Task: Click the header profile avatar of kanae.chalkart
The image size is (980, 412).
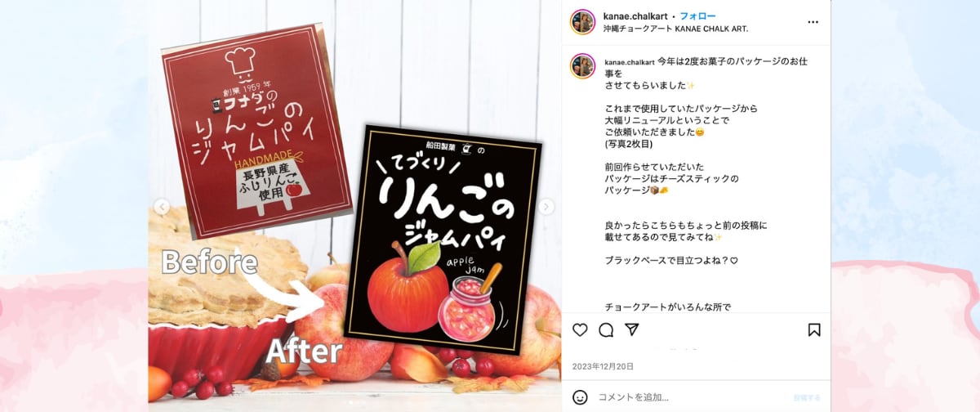Action: (x=582, y=22)
